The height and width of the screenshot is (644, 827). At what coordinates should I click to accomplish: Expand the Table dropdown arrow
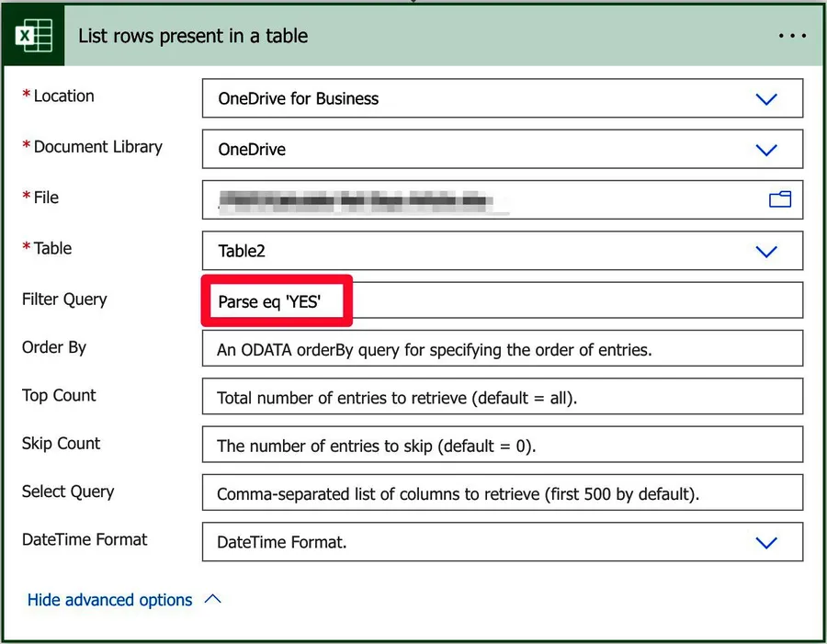765,251
